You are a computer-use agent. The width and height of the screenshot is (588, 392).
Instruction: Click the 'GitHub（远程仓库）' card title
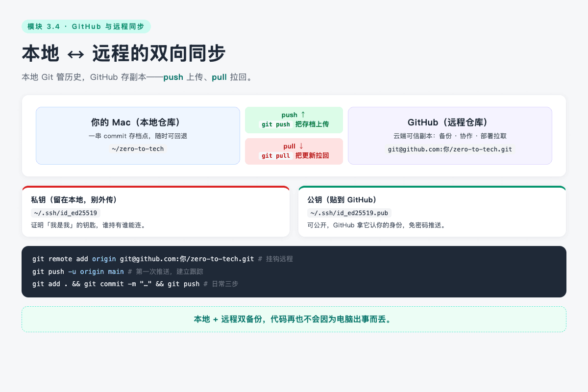coord(450,122)
